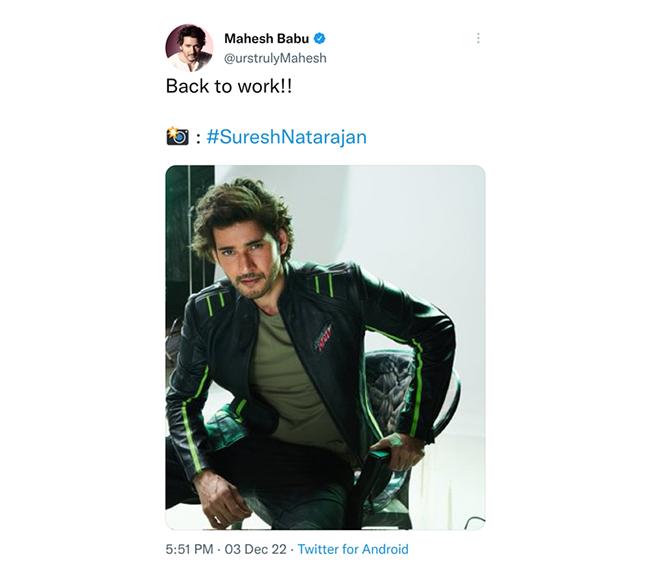Open the Twitter for Android source link
The height and width of the screenshot is (562, 650).
coord(353,549)
